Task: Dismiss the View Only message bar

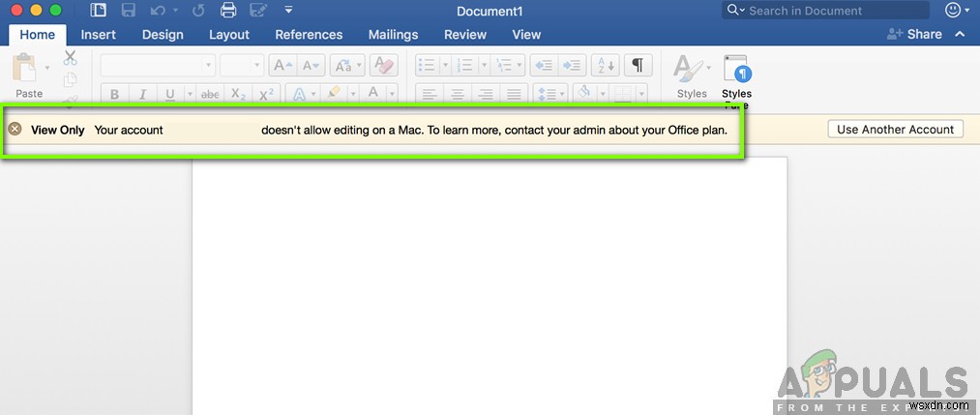Action: coord(15,130)
